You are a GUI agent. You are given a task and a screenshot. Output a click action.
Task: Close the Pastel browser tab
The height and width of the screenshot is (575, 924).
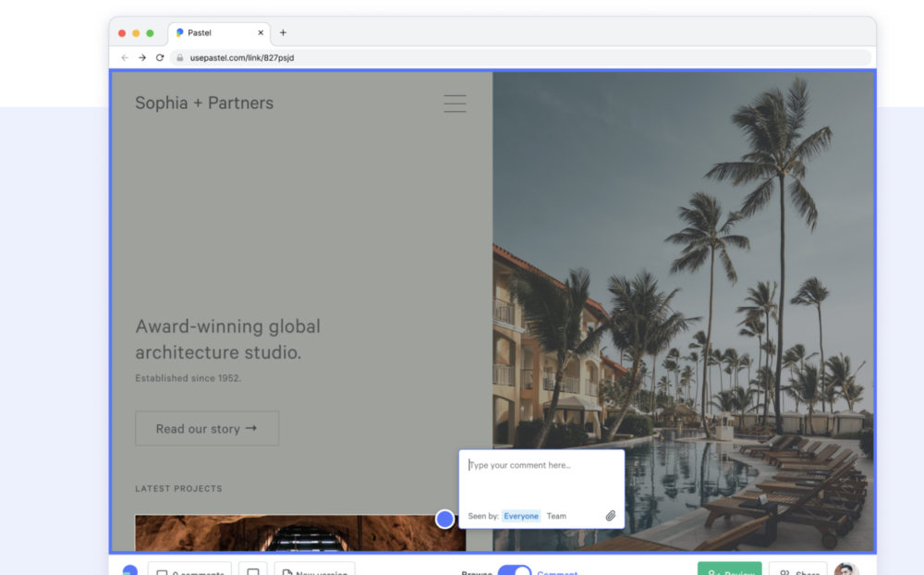pyautogui.click(x=261, y=32)
